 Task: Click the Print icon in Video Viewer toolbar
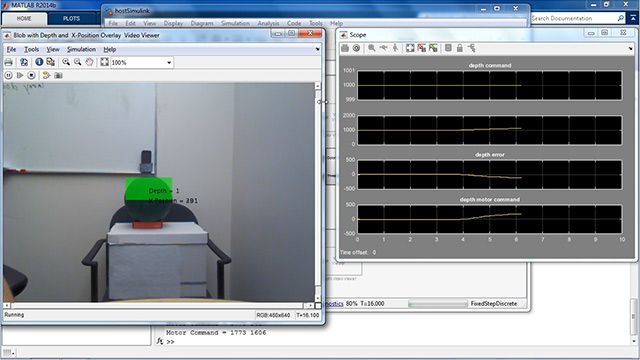[x=9, y=62]
